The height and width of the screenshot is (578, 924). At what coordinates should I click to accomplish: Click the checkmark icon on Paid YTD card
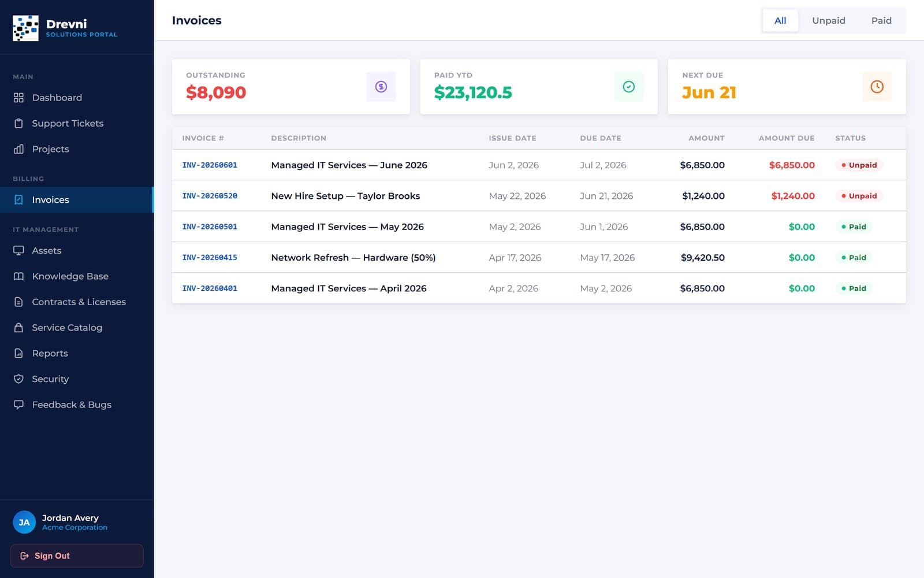tap(629, 87)
